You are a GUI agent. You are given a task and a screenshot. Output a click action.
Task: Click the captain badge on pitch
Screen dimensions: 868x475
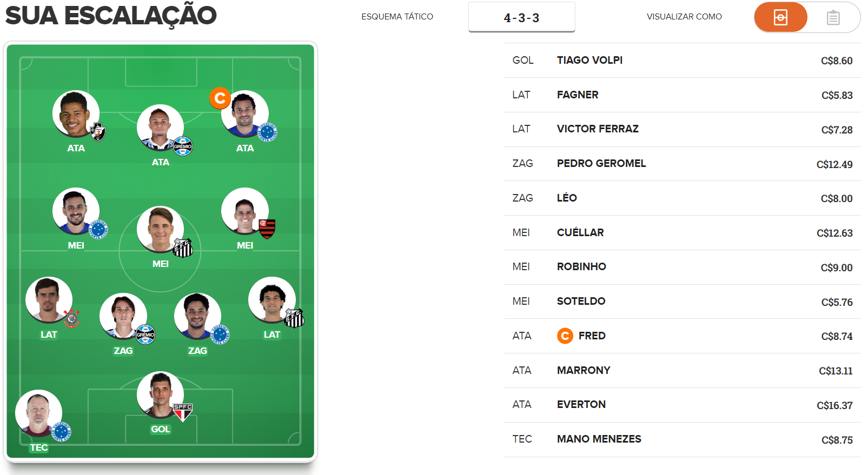coord(220,98)
